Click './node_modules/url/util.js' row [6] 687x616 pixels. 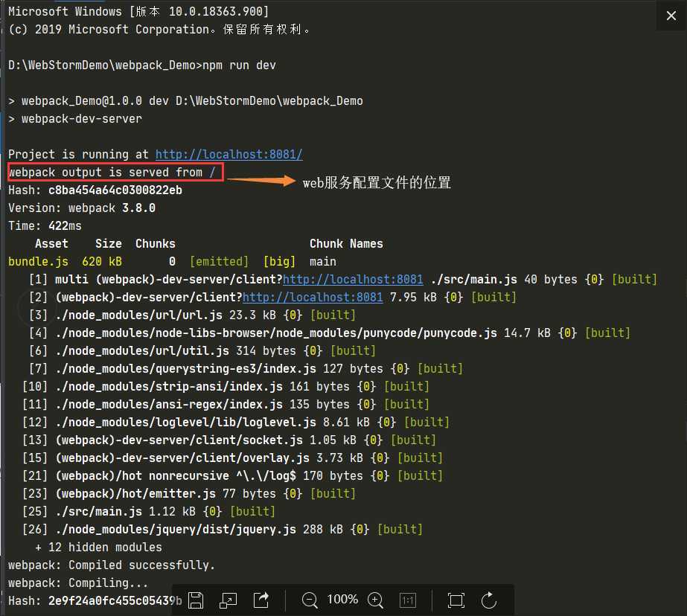[x=202, y=350]
